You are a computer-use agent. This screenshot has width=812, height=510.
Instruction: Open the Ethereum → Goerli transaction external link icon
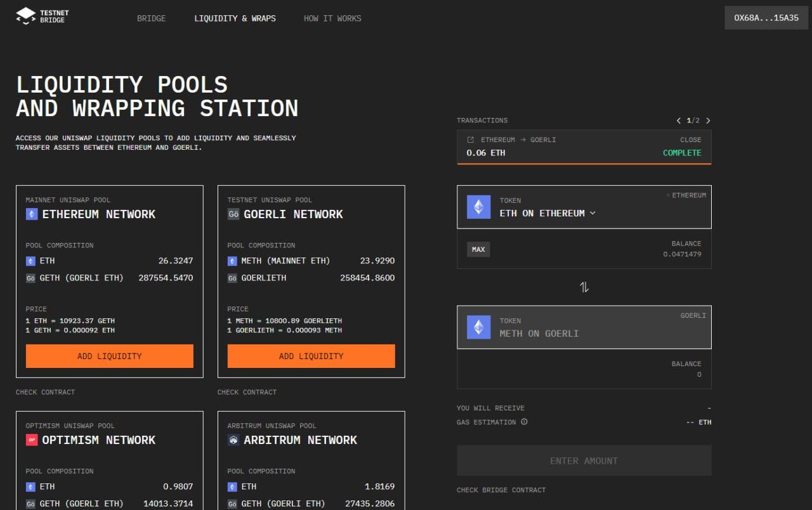471,140
